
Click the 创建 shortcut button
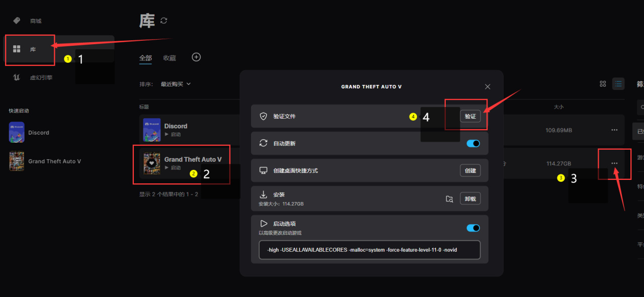click(x=470, y=170)
